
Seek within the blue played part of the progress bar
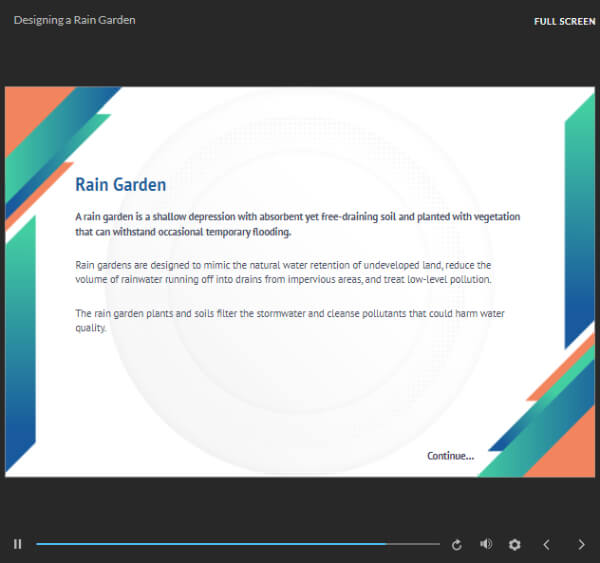point(210,544)
